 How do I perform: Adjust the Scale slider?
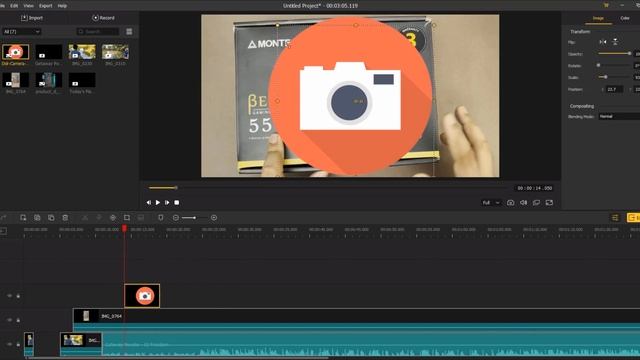point(614,77)
